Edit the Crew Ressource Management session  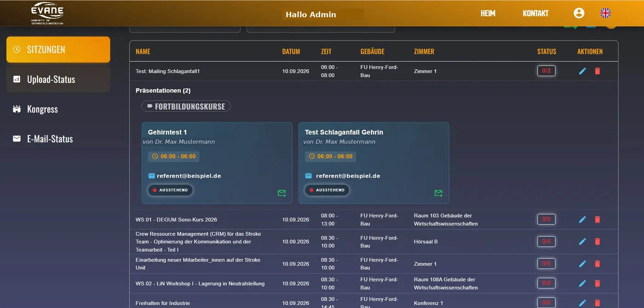(x=582, y=241)
